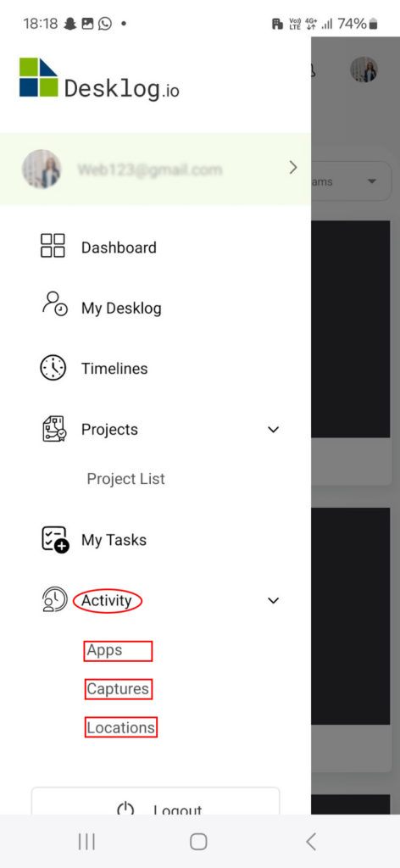Viewport: 400px width, 868px height.
Task: Tap the Activity menu label
Action: point(107,601)
